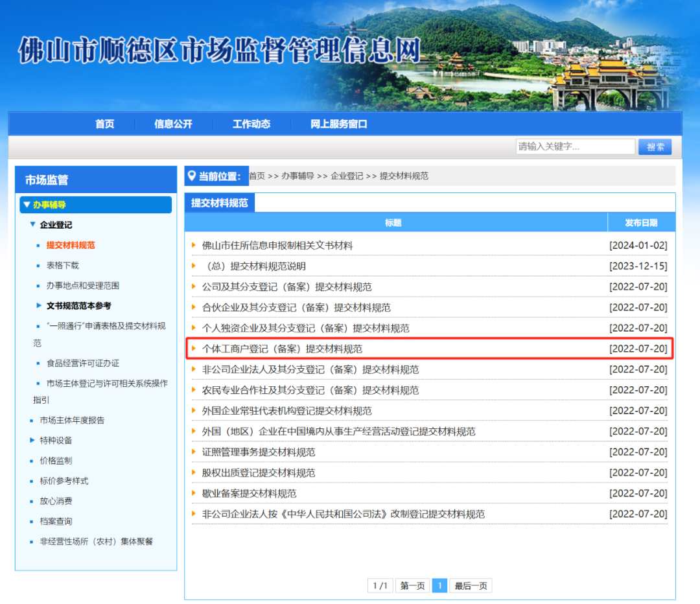700x604 pixels.
Task: Select the 提交材料规范 content tab
Action: tap(219, 203)
